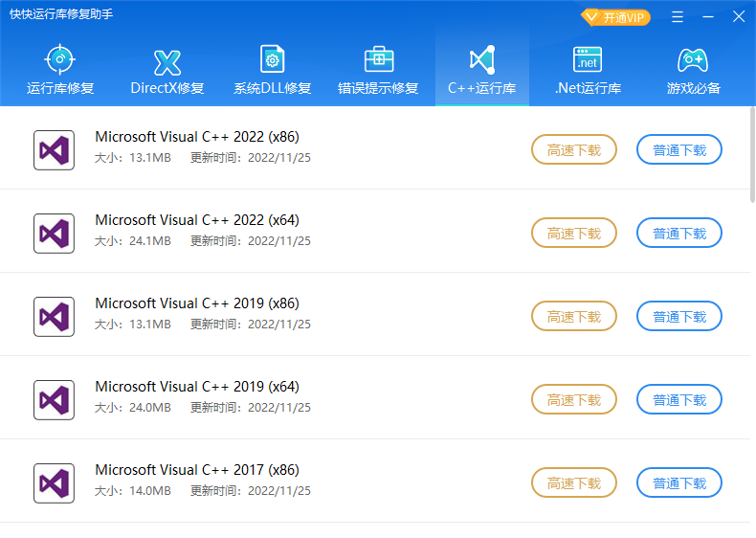Click the Visual C++ 2022 (x64) icon
This screenshot has width=756, height=538.
[54, 234]
